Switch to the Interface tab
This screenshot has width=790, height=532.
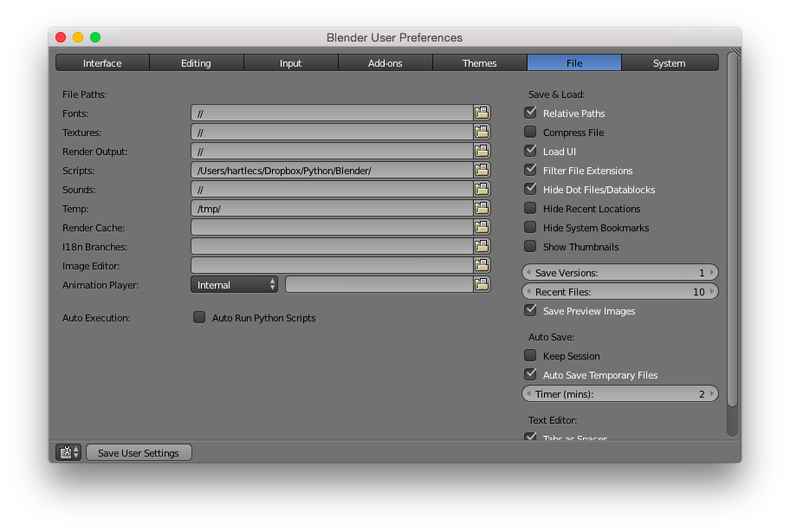[x=102, y=63]
